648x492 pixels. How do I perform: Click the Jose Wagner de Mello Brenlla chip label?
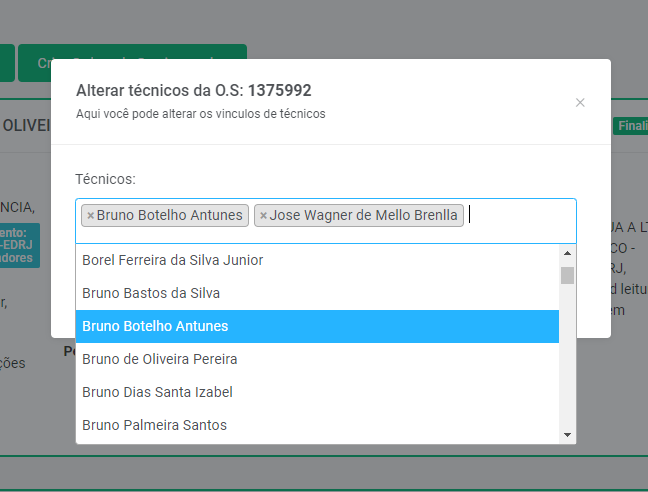click(x=364, y=216)
